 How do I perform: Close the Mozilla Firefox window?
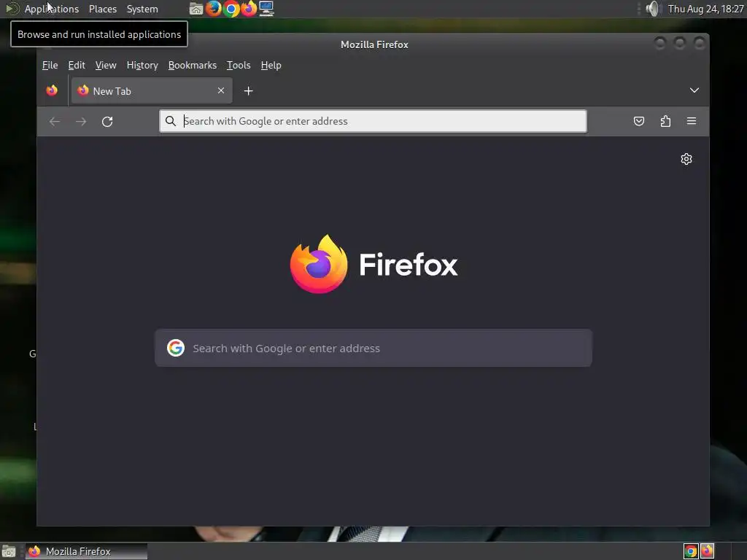point(700,44)
